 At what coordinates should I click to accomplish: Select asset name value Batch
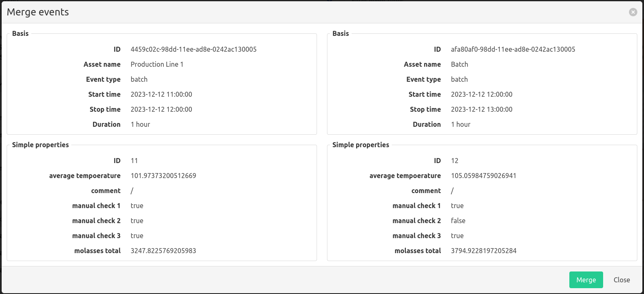pos(460,64)
